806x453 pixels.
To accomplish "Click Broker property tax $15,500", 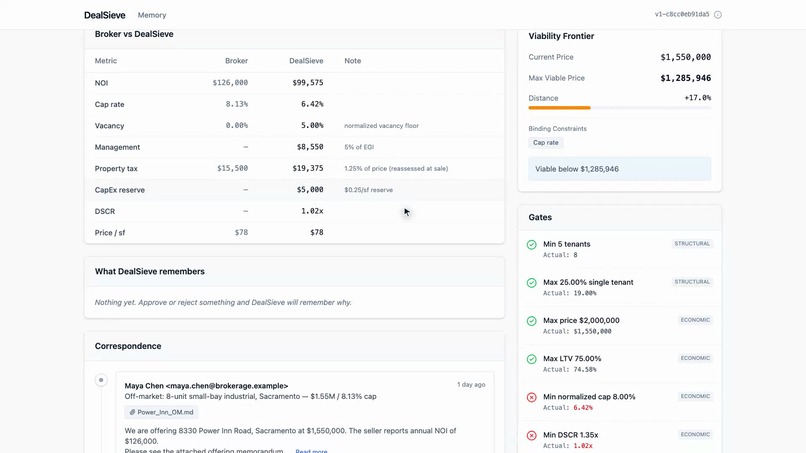I will tap(232, 168).
